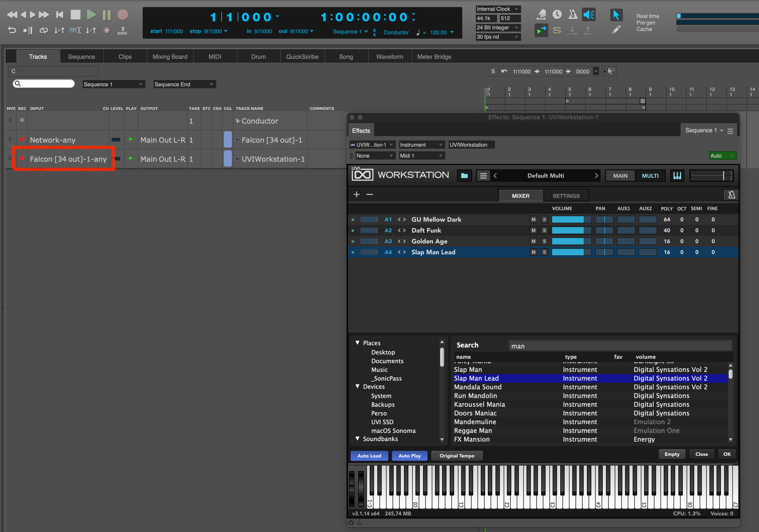Open the UVI Workstation hamburger menu

(x=483, y=176)
